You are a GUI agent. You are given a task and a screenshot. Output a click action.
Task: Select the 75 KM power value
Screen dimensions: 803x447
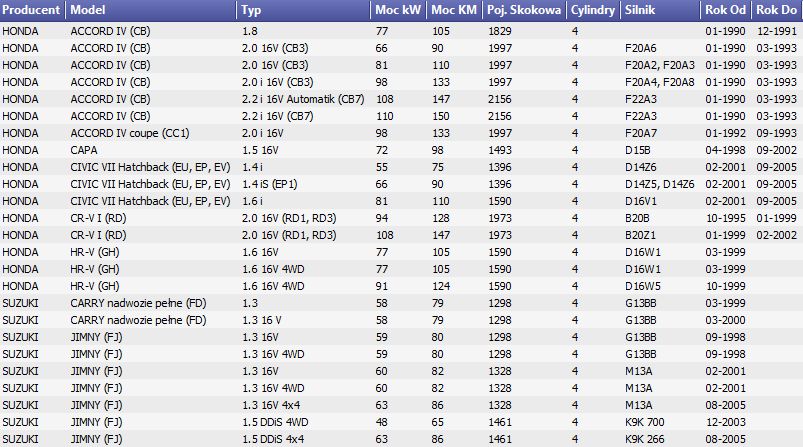point(438,167)
